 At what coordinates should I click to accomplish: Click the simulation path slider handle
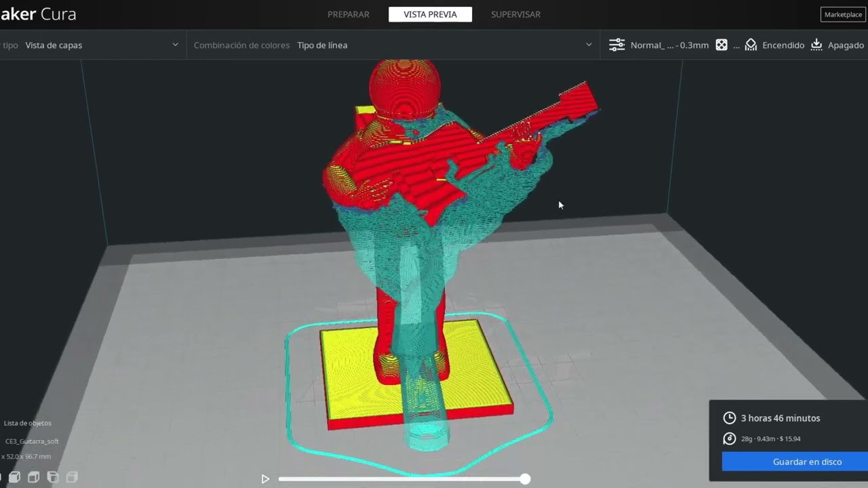[525, 479]
